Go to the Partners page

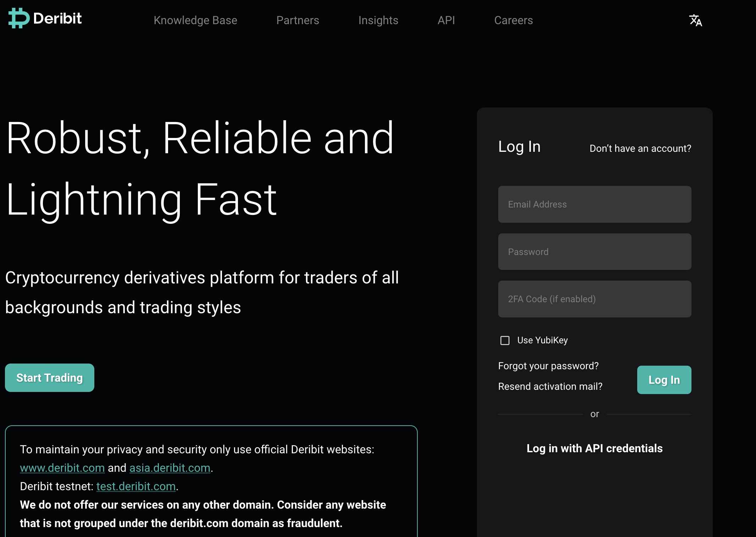click(x=298, y=20)
